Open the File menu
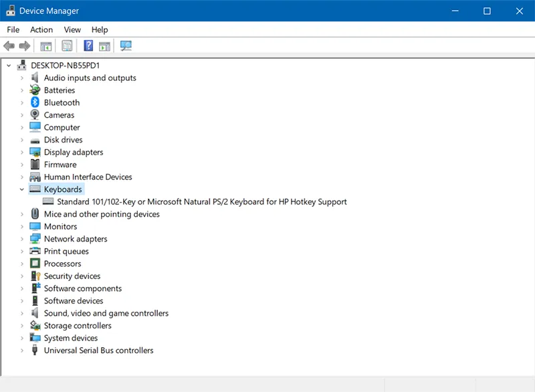The image size is (535, 392). tap(13, 29)
